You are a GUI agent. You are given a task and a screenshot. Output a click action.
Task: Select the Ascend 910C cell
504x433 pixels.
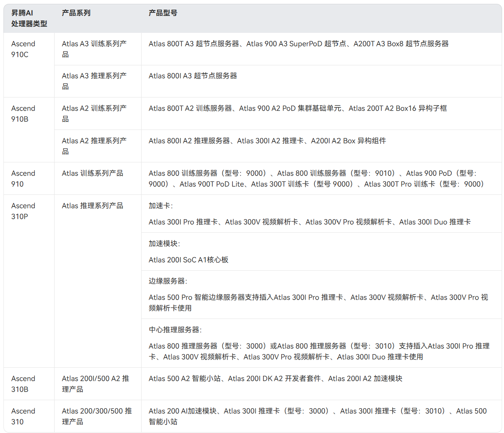pyautogui.click(x=23, y=49)
